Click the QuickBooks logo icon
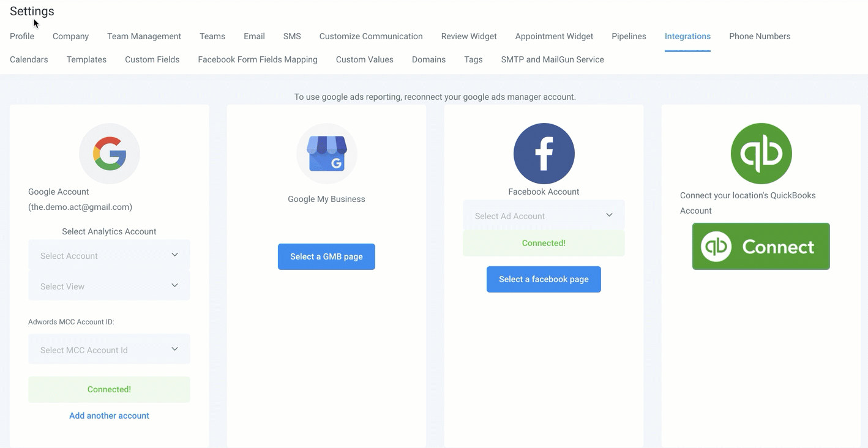 click(761, 154)
